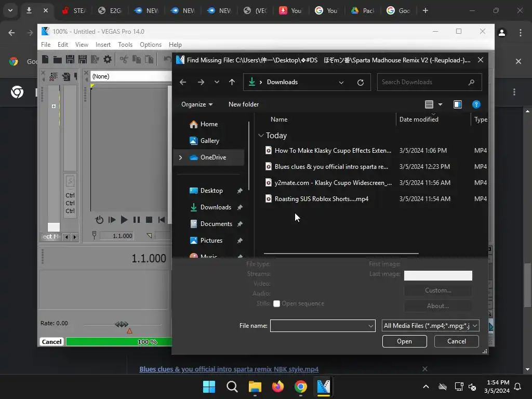Expand the plus node in media tree
Viewport: 532px width, 399px height.
(x=54, y=106)
